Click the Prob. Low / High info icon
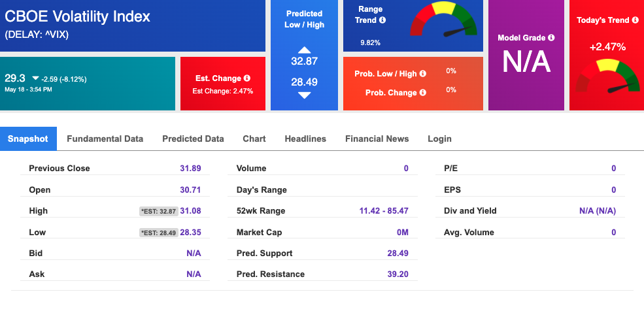This screenshot has height=311, width=644. point(422,73)
